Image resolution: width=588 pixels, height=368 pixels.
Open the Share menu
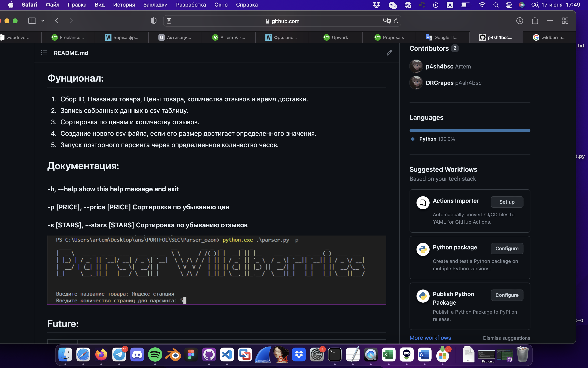tap(535, 20)
